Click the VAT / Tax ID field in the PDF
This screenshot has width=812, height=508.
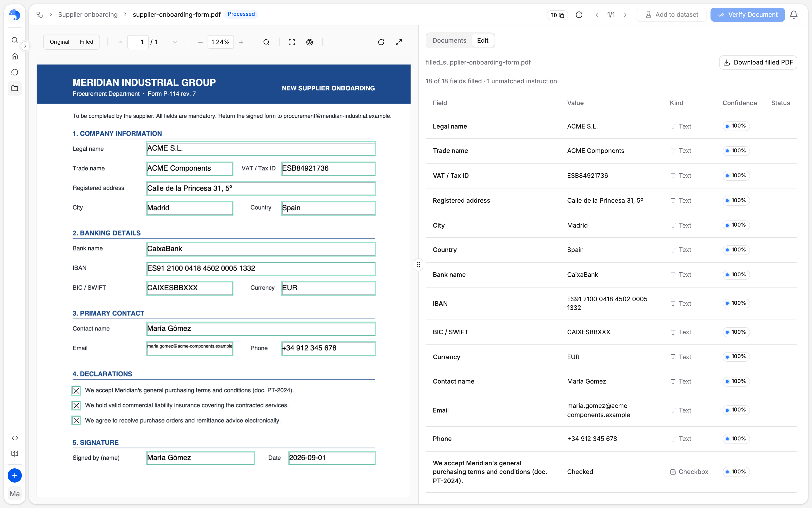pos(328,169)
